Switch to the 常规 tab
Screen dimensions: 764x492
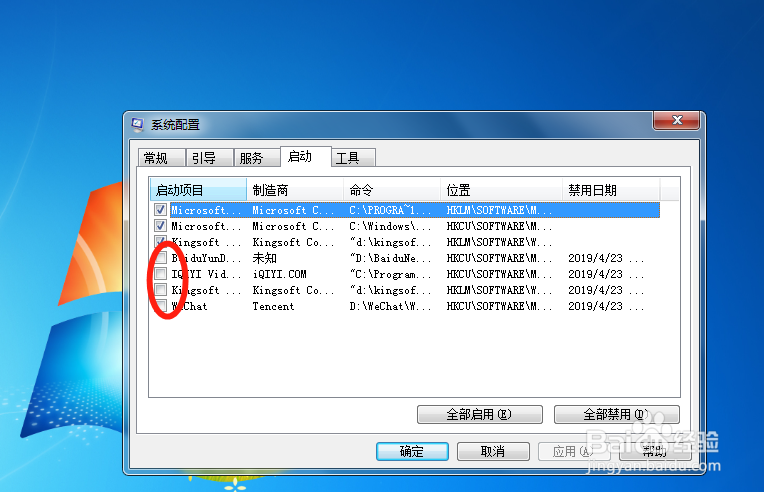(161, 158)
